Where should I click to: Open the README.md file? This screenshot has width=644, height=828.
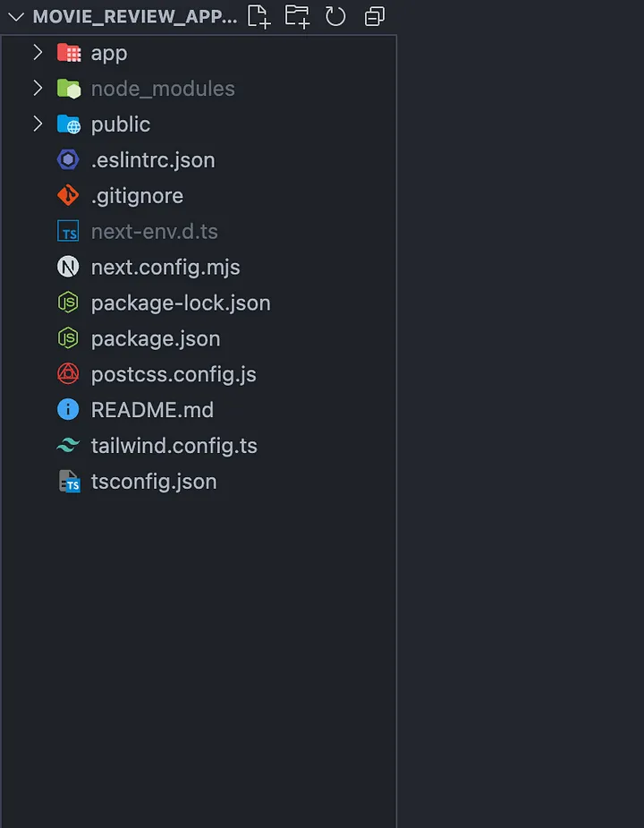(x=152, y=410)
